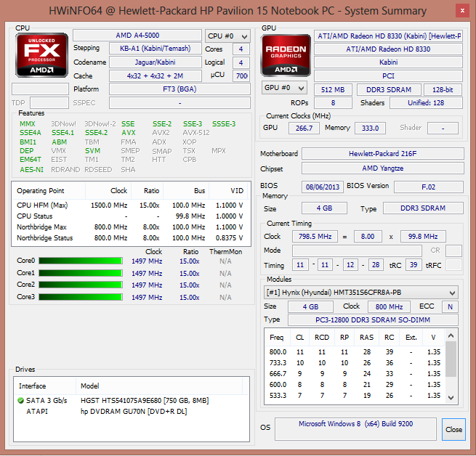Click the memory clock 798.5 MHz field
The width and height of the screenshot is (476, 456).
tap(315, 236)
